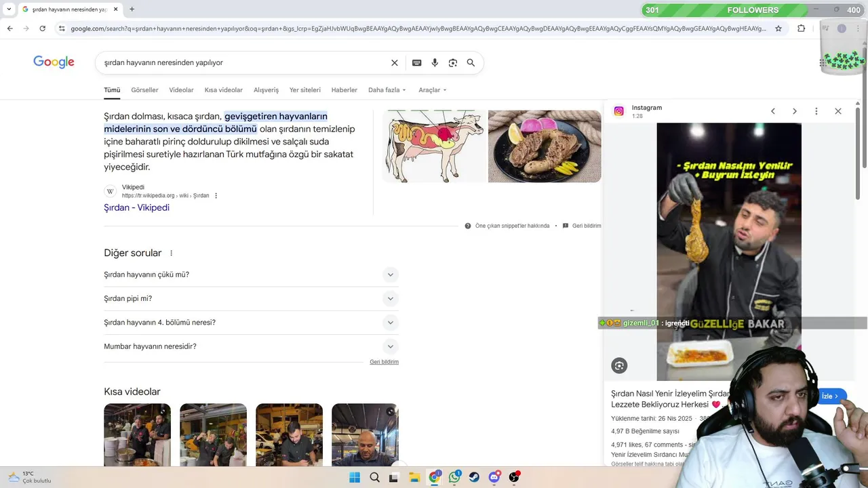Click the question mark about featured snippets

pyautogui.click(x=468, y=226)
